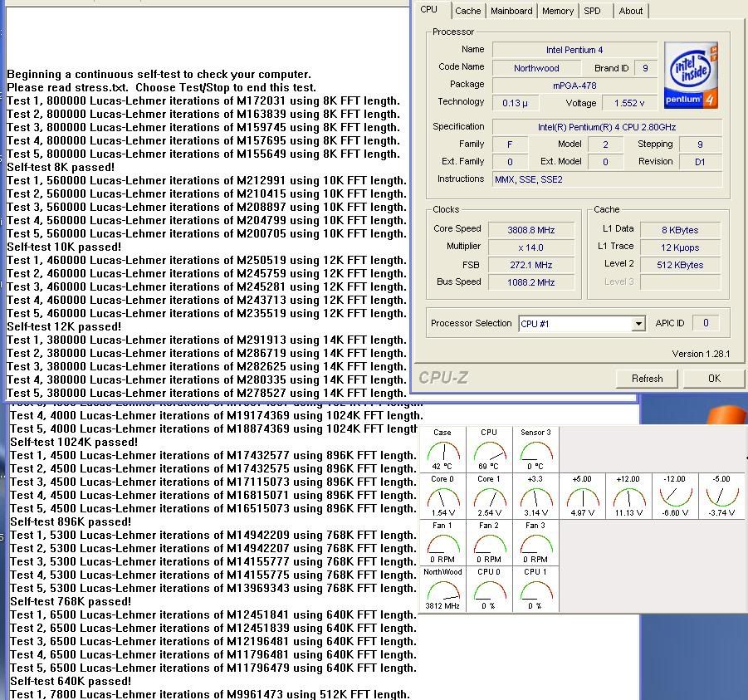Click the NorthWood MHz clock gauge

442,589
